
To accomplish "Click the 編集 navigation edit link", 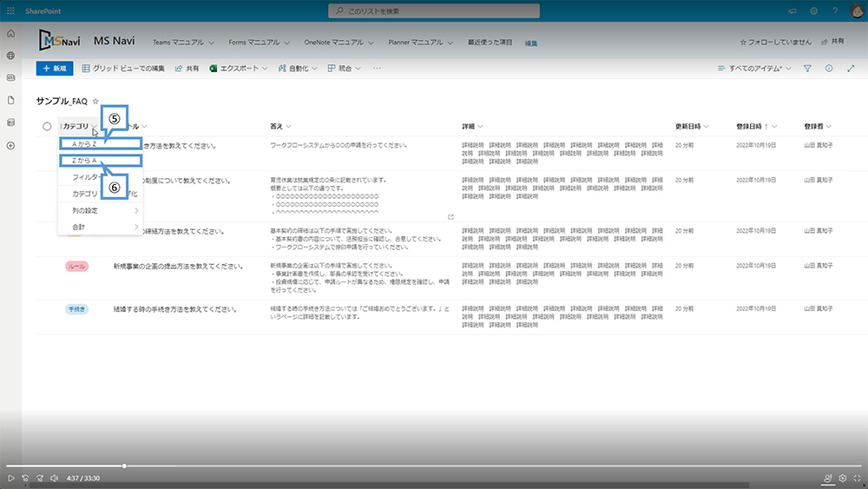I will point(531,43).
